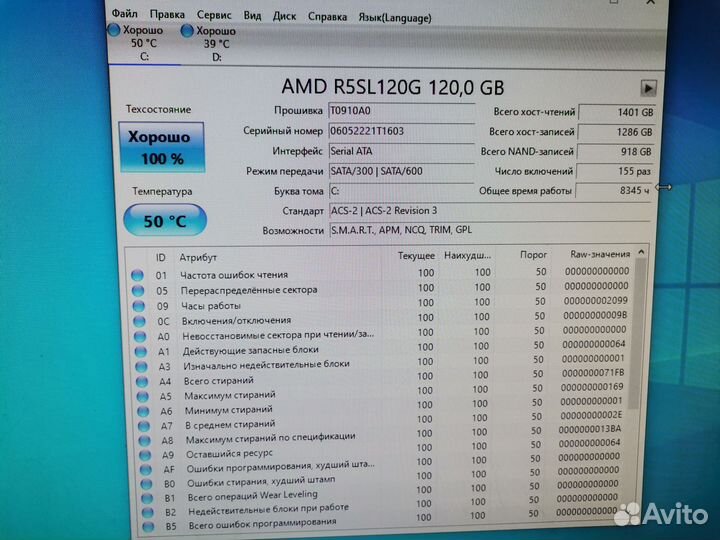Open the Правка menu
This screenshot has width=720, height=540.
pos(167,15)
